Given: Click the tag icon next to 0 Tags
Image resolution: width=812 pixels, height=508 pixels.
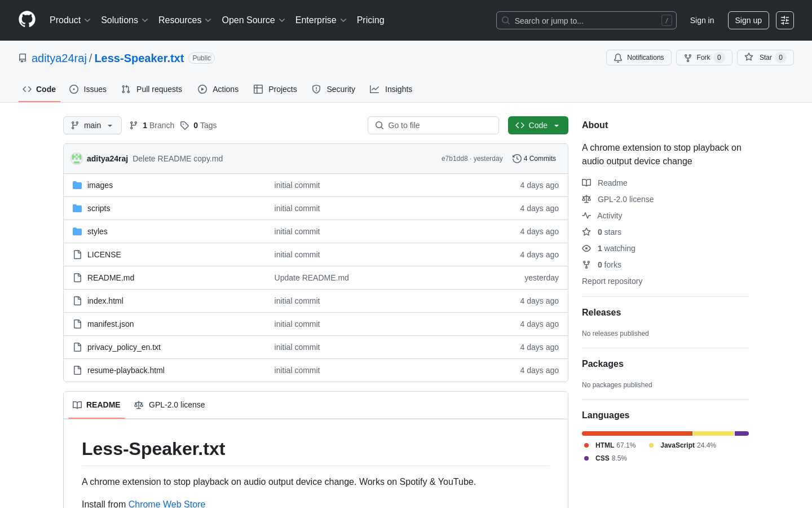Looking at the screenshot, I should [x=184, y=125].
